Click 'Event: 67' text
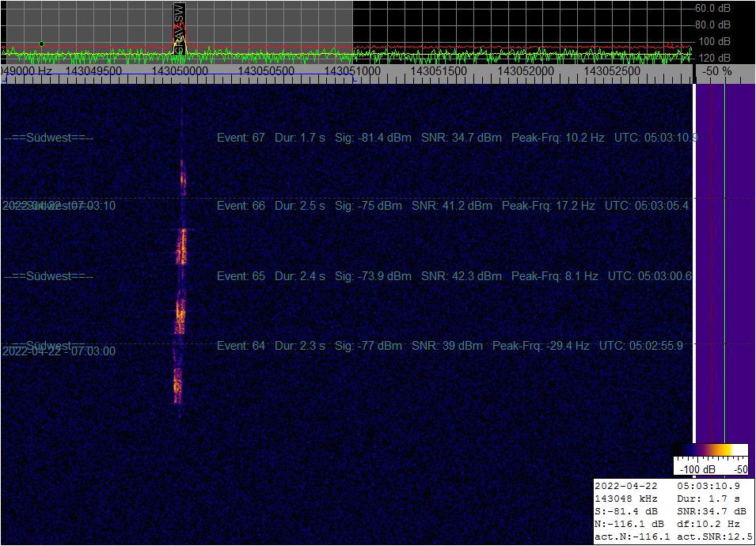This screenshot has width=756, height=546. click(x=241, y=138)
